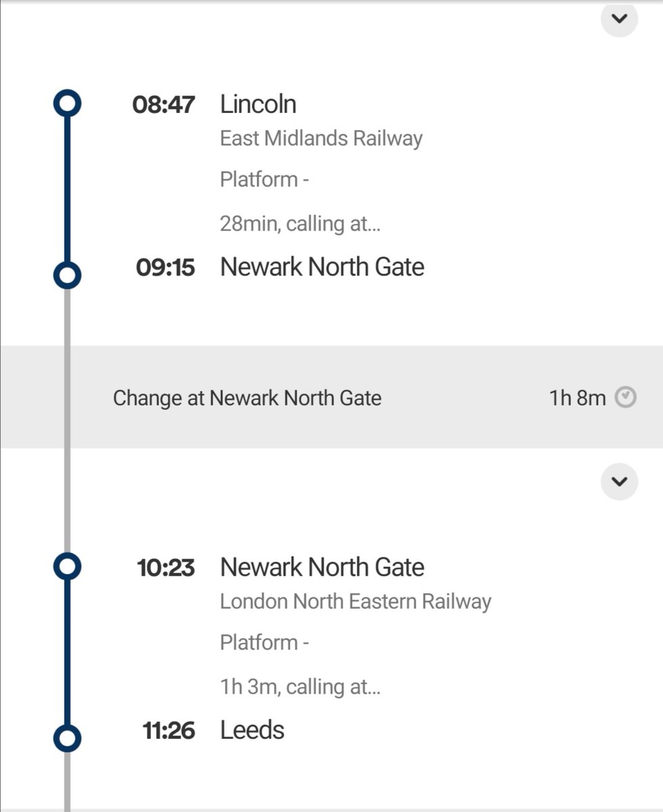Expand the Newark to Leeds leg chevron
This screenshot has width=663, height=812.
coord(619,482)
